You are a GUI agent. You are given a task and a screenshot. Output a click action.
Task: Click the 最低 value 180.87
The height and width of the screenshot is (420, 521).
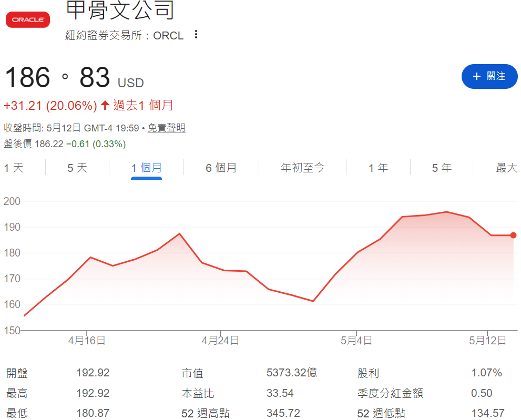pyautogui.click(x=93, y=413)
